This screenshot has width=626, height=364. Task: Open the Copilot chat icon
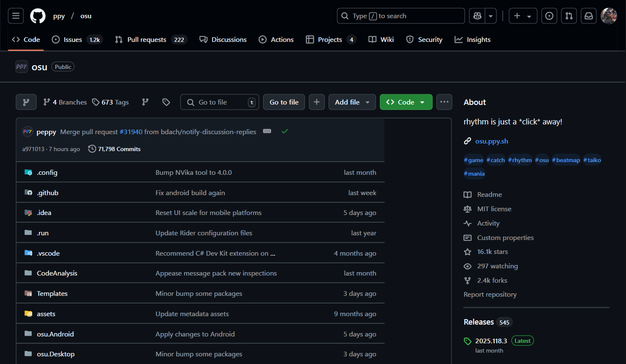click(477, 16)
